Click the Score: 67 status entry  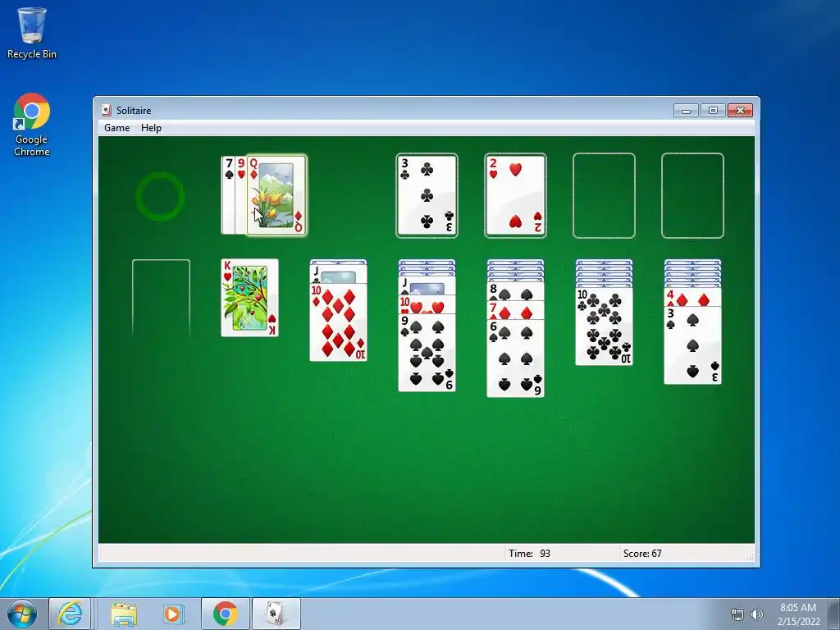(642, 554)
